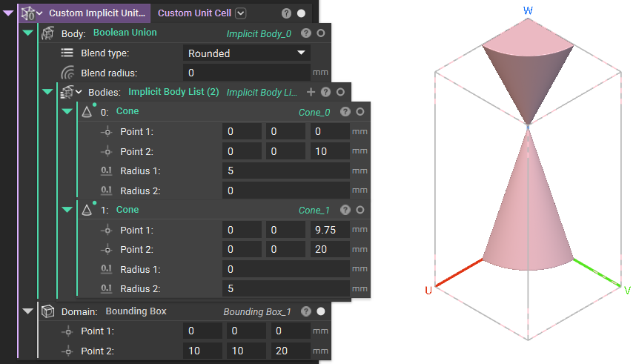
Task: Open the Cone block link for item 0
Action: click(x=127, y=110)
